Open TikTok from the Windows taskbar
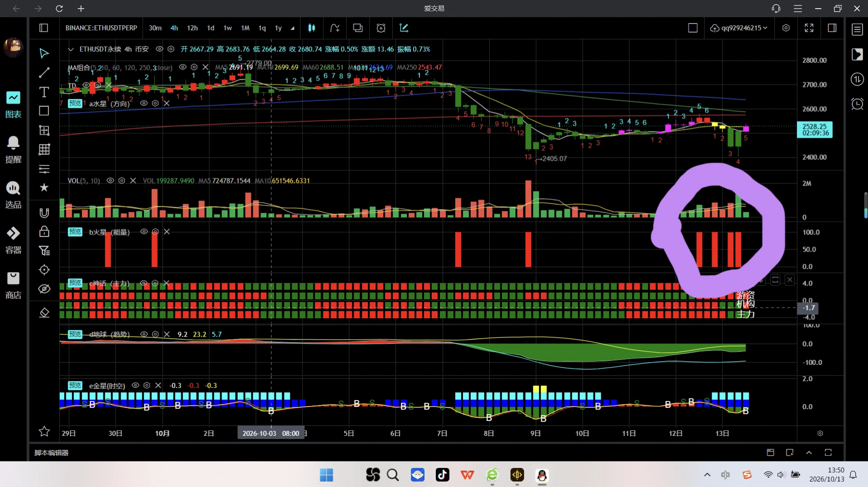The height and width of the screenshot is (487, 868). coord(442,475)
